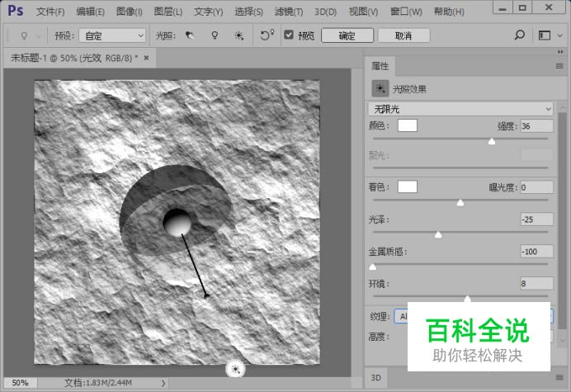This screenshot has height=392, width=571.
Task: Open the 滤镜(T) menu
Action: pyautogui.click(x=289, y=12)
